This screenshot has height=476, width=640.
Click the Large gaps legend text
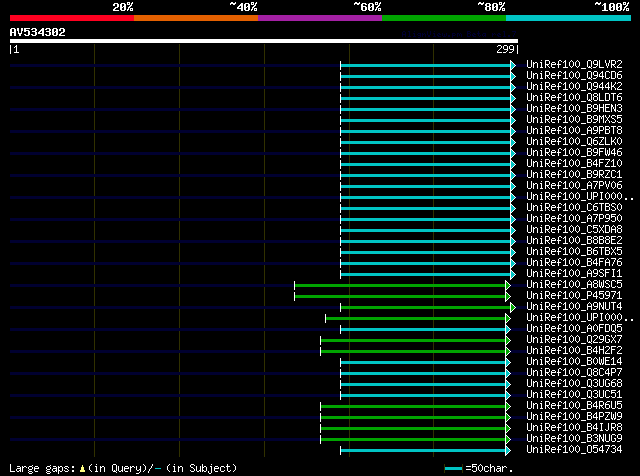tap(123, 469)
